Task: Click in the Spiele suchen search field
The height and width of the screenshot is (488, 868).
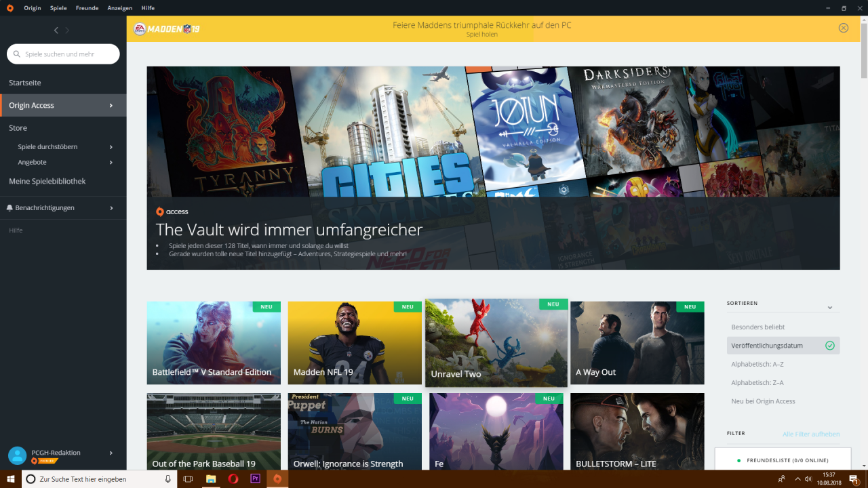Action: tap(63, 54)
